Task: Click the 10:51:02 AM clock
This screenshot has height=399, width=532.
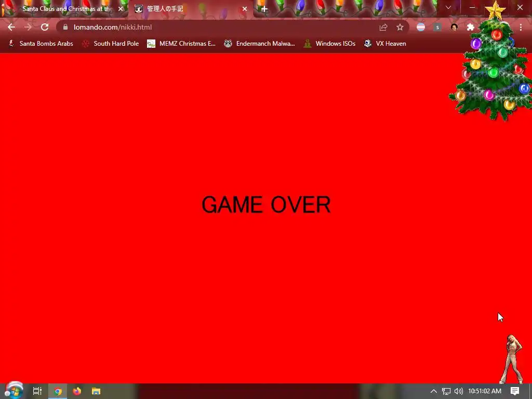Action: (485, 391)
